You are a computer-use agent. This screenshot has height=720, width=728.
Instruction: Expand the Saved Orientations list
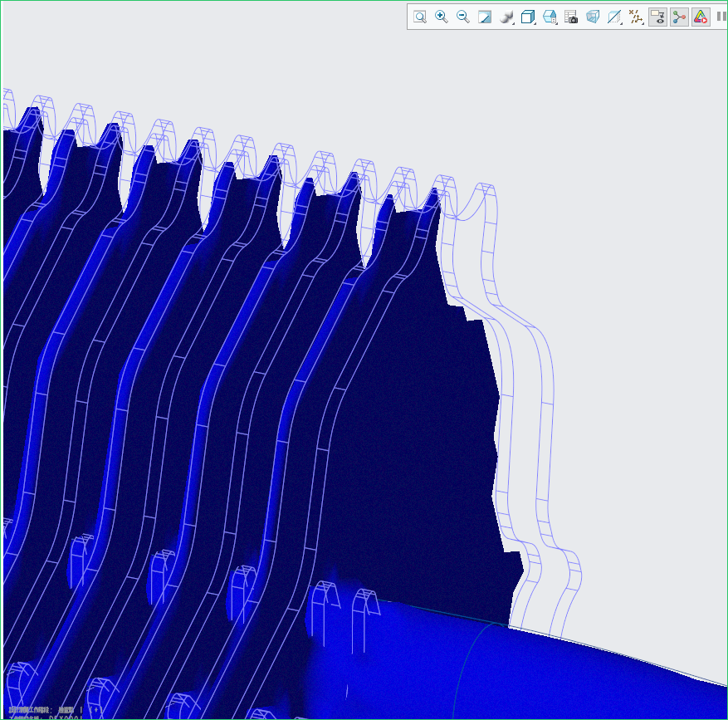point(528,17)
